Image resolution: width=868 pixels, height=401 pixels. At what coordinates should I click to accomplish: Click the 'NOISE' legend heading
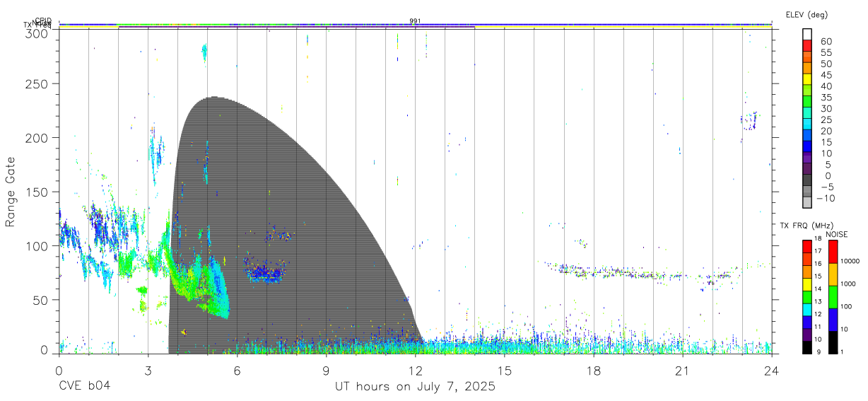tap(836, 235)
